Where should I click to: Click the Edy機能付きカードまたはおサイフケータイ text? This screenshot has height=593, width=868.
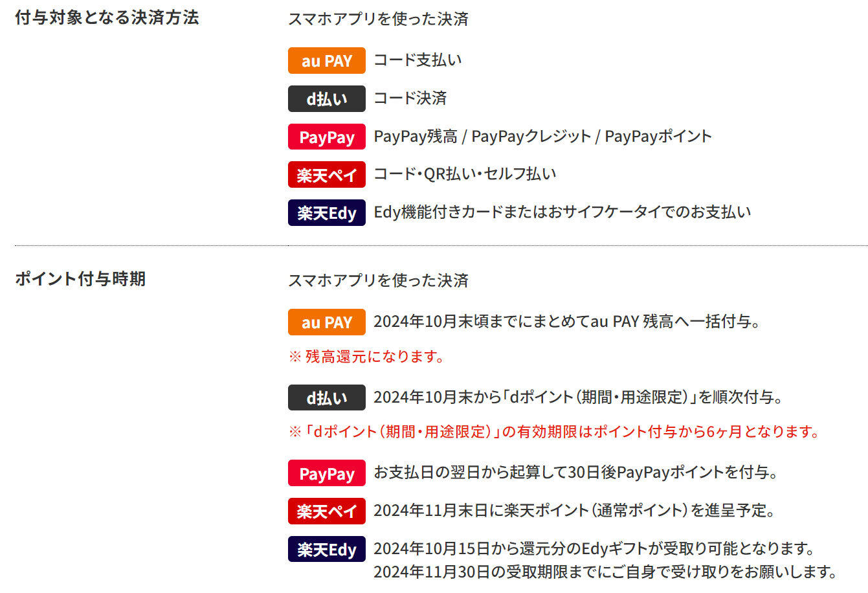(562, 212)
